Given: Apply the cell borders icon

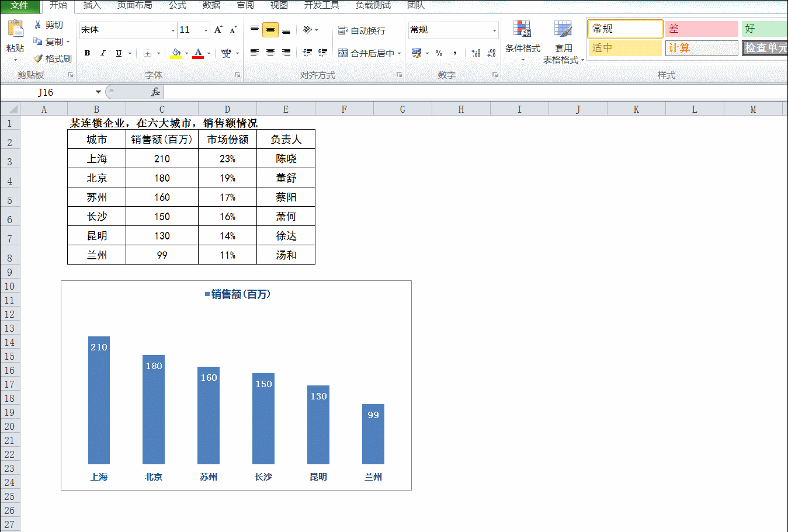Looking at the screenshot, I should coord(147,53).
